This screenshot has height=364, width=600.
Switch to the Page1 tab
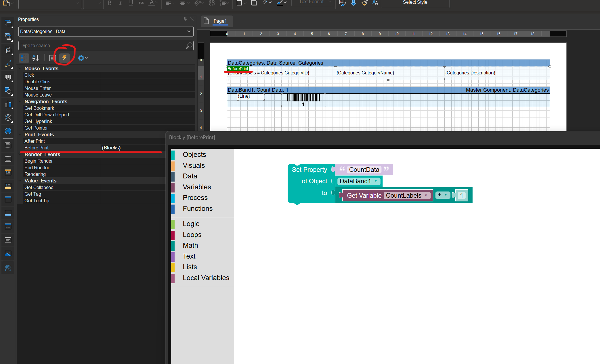click(x=220, y=21)
